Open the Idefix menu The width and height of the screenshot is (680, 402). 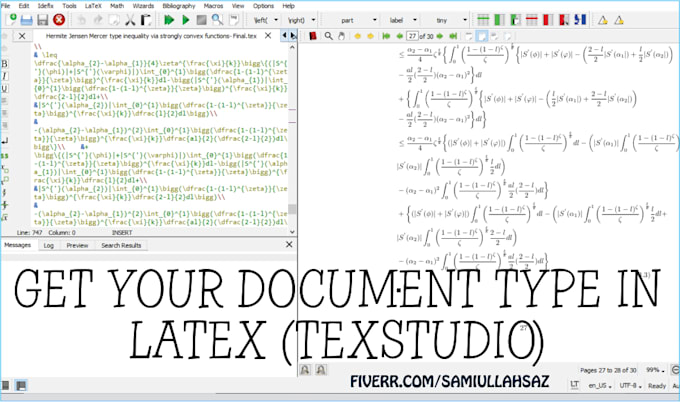tap(46, 6)
